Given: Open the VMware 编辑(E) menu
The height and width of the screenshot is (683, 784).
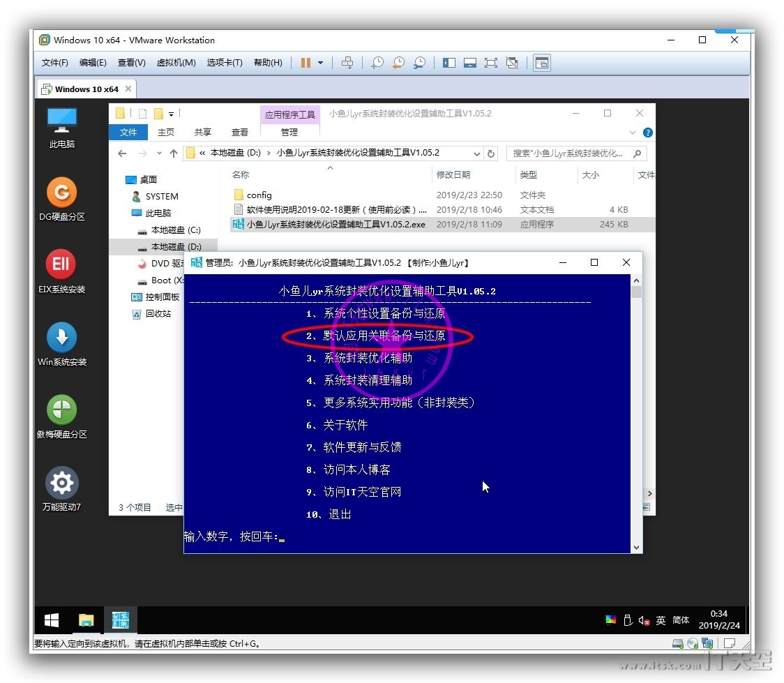Looking at the screenshot, I should [x=93, y=63].
